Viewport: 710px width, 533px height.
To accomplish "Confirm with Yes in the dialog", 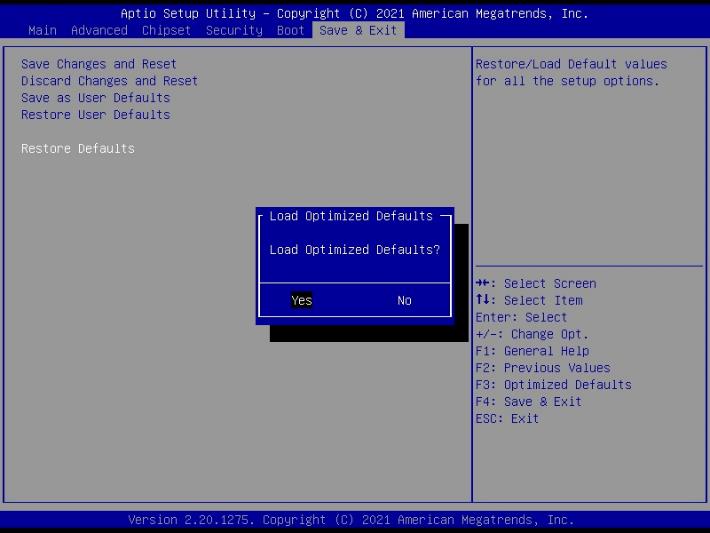I will pos(302,300).
